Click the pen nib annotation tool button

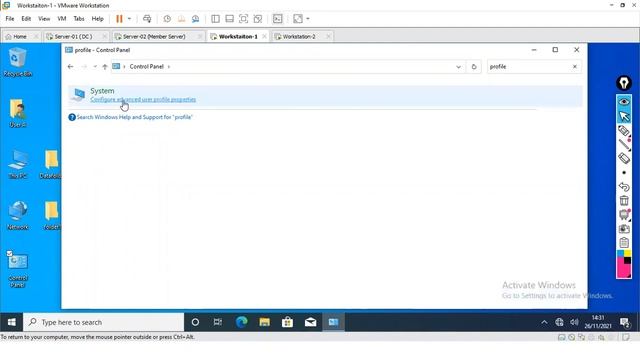(624, 83)
